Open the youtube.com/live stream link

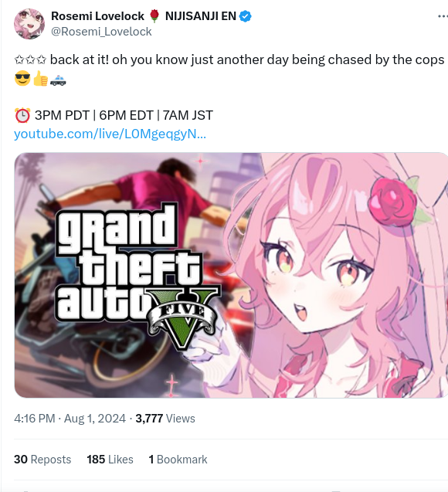tap(110, 134)
